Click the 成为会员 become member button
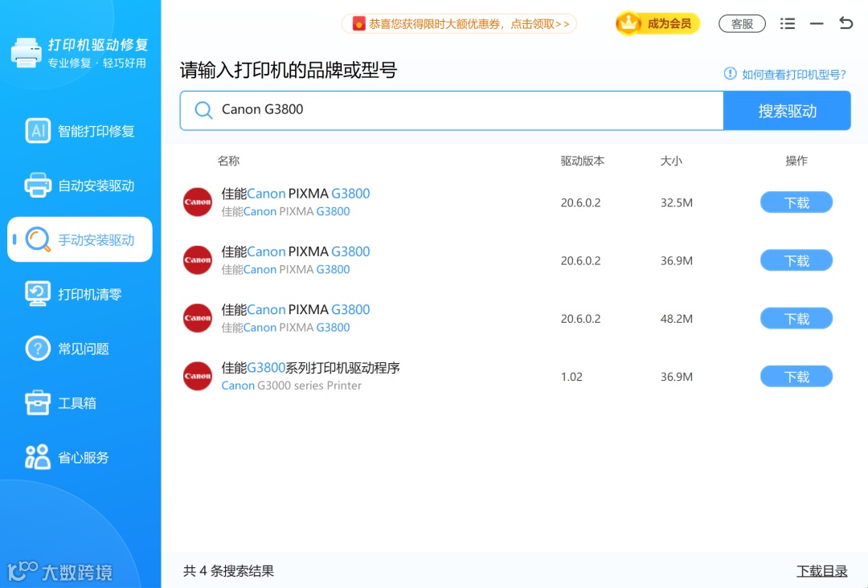The image size is (868, 588). pyautogui.click(x=657, y=23)
